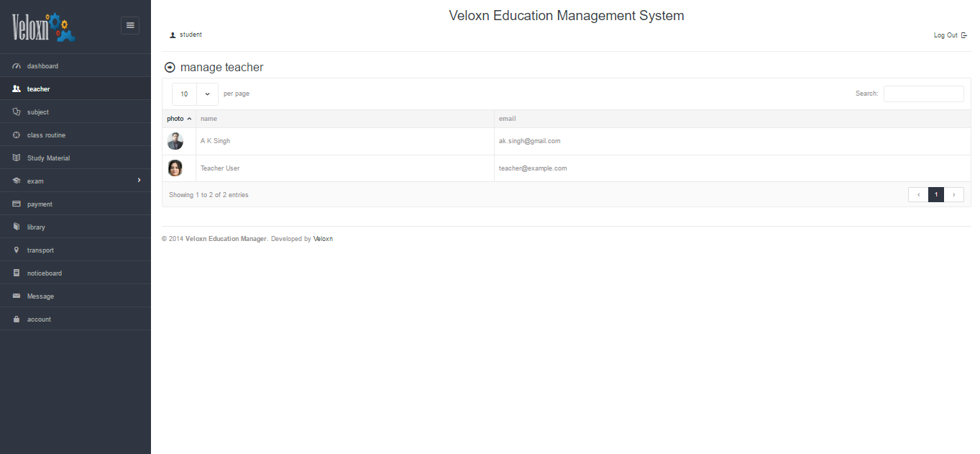Click the Search input field
This screenshot has height=454, width=980.
click(923, 94)
